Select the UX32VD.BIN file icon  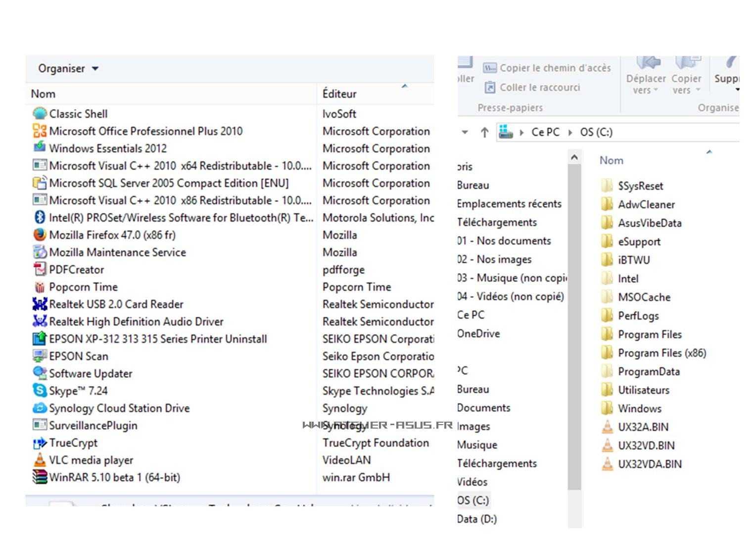point(607,445)
